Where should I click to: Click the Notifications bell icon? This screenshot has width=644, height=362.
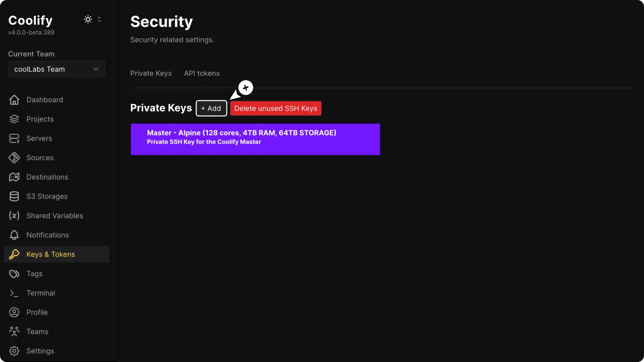14,235
